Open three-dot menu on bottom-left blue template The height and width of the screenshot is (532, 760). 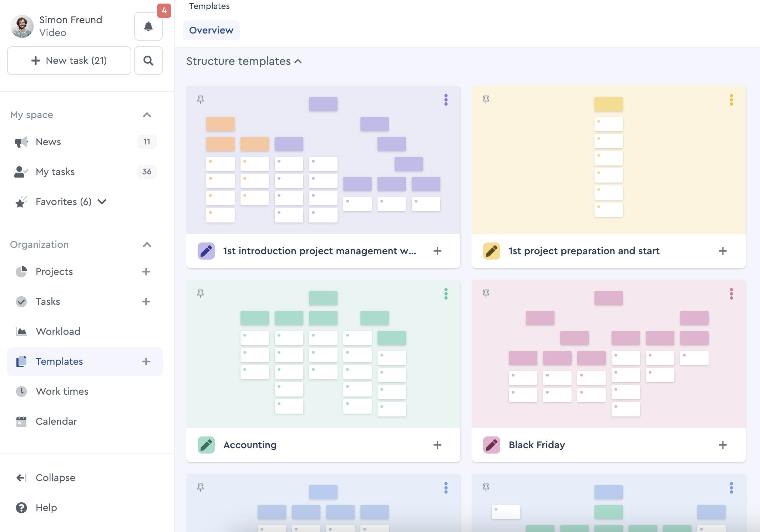coord(446,488)
